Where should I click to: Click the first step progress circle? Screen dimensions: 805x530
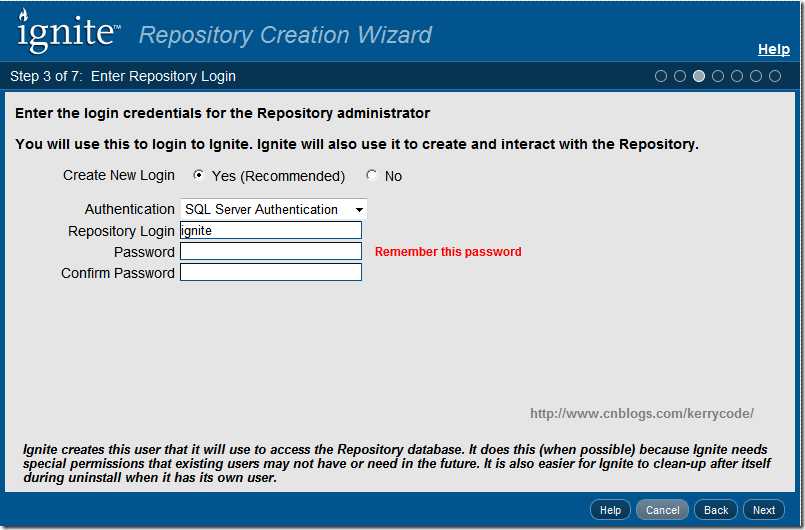pyautogui.click(x=661, y=76)
